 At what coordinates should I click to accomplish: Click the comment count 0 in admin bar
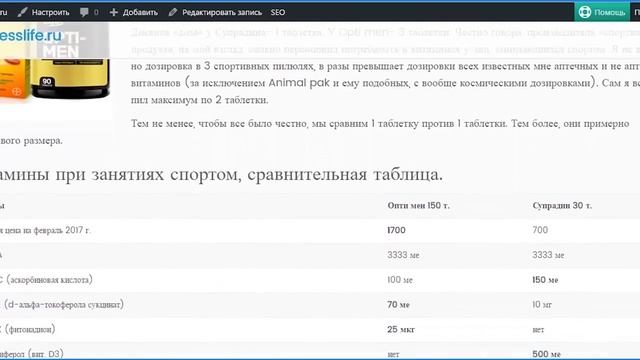(x=96, y=12)
